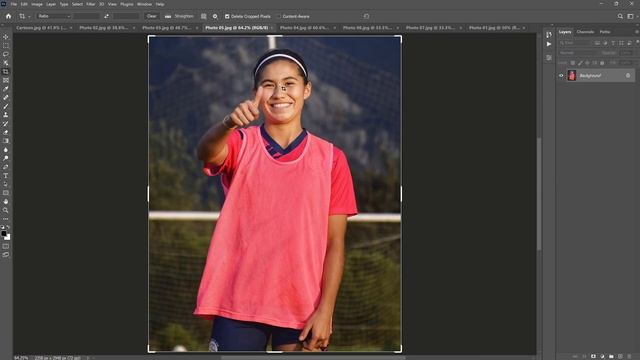Reset the crop box
Image resolution: width=640 pixels, height=360 pixels.
pos(366,16)
